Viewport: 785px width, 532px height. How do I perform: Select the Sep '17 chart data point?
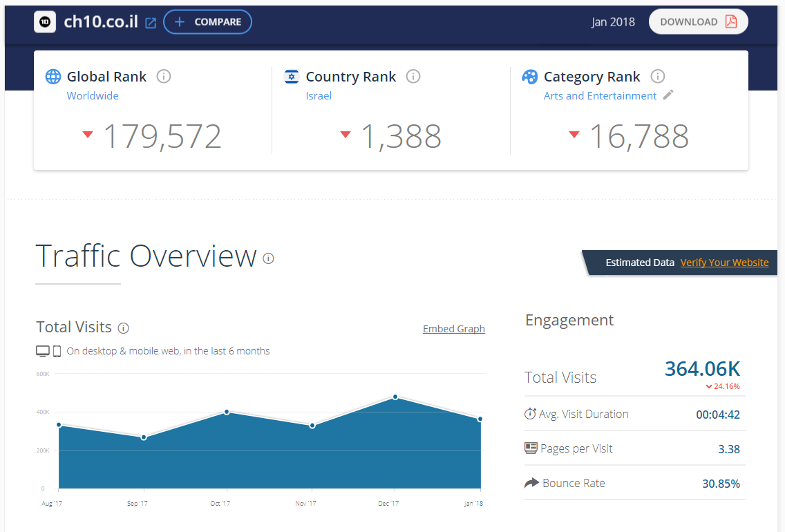pyautogui.click(x=144, y=437)
